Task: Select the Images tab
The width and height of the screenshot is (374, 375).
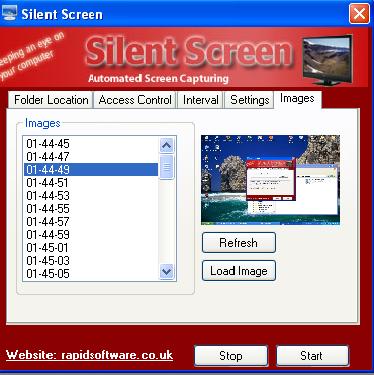Action: pyautogui.click(x=297, y=99)
